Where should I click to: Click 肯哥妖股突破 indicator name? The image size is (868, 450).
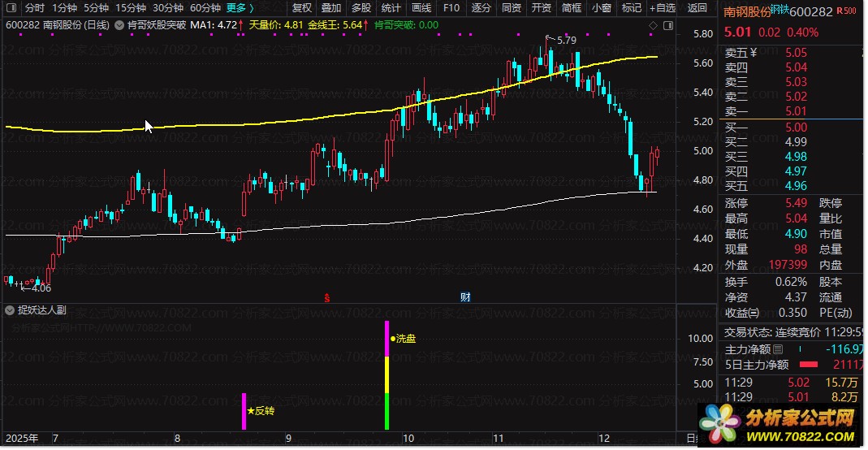[157, 25]
